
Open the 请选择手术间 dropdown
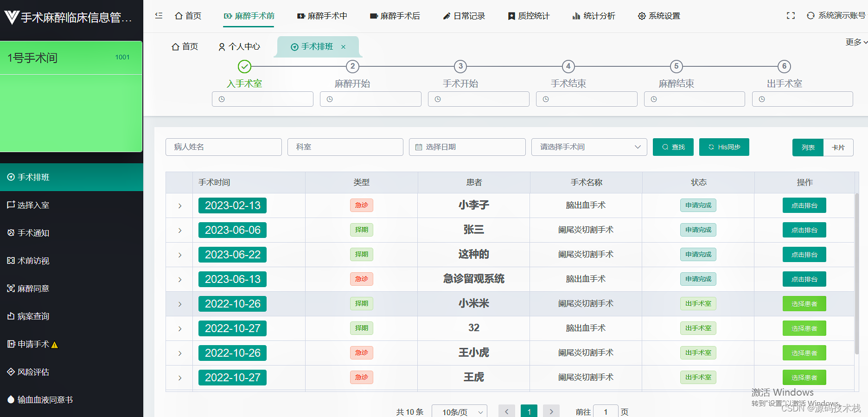589,147
